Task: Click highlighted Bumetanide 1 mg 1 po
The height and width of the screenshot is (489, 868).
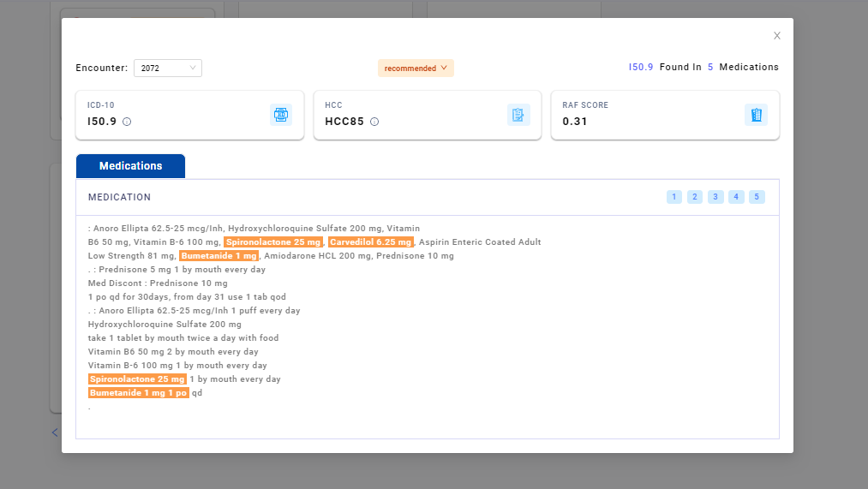Action: point(139,393)
